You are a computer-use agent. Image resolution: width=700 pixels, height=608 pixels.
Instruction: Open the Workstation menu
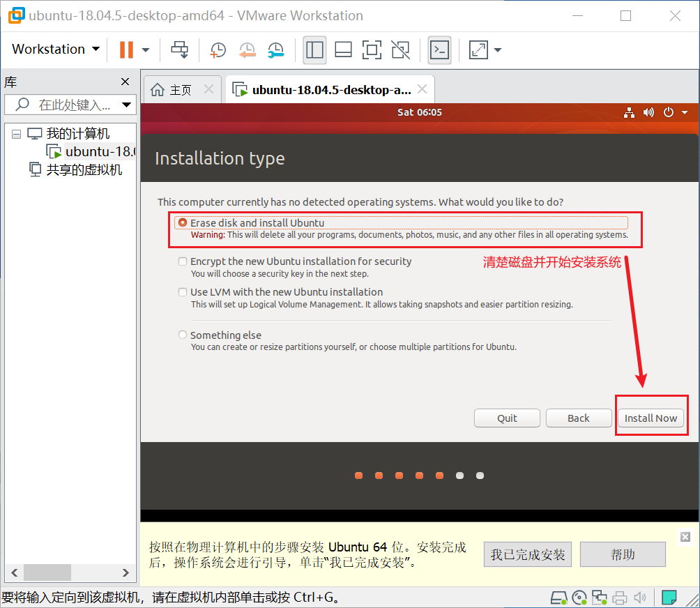coord(55,49)
